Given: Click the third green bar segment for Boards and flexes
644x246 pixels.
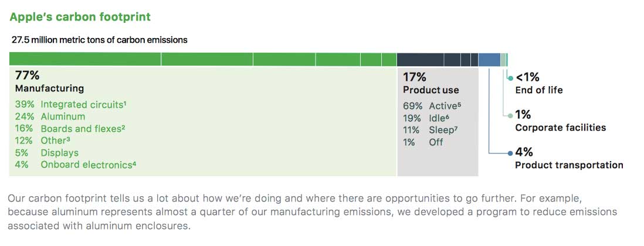Looking at the screenshot, I should 284,59.
